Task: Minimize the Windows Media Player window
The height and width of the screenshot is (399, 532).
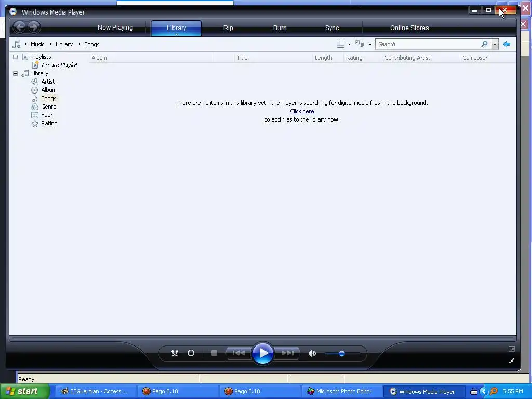Action: coord(474,10)
